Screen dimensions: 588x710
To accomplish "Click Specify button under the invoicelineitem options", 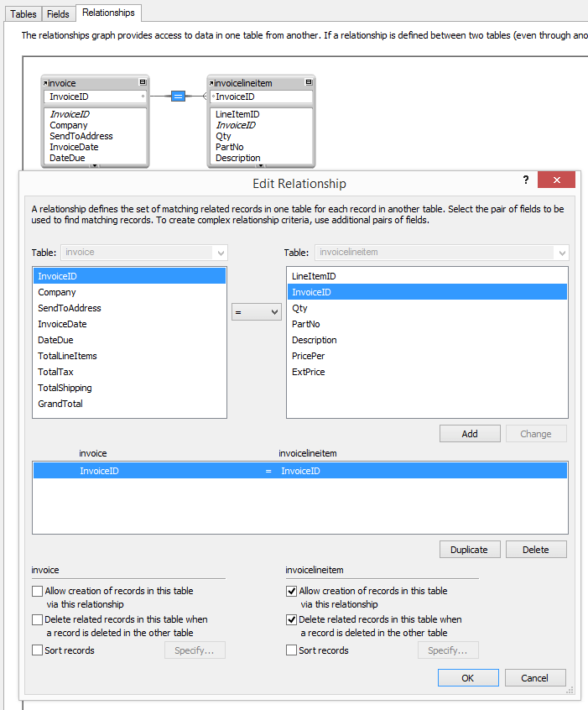I will click(x=448, y=650).
